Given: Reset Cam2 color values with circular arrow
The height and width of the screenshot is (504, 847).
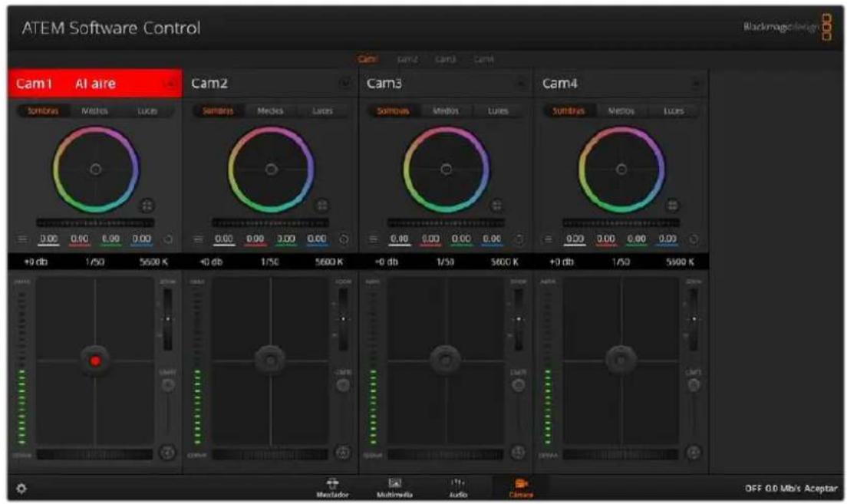Looking at the screenshot, I should (344, 239).
